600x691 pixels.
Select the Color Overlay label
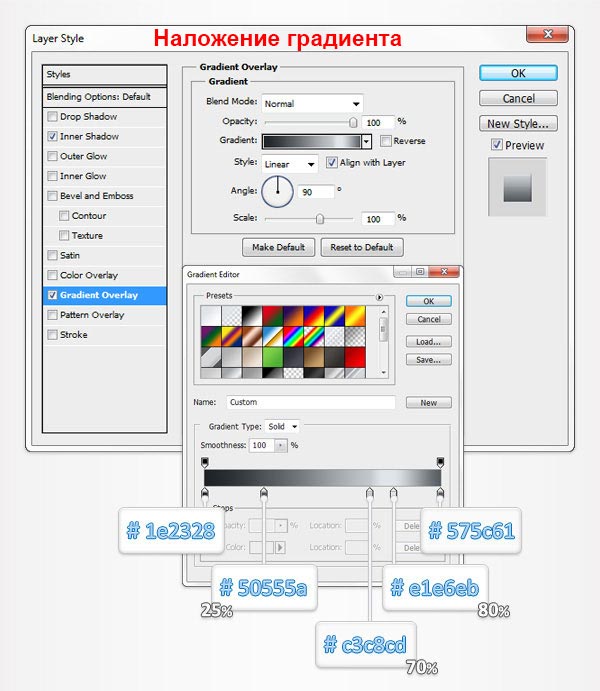pos(89,275)
